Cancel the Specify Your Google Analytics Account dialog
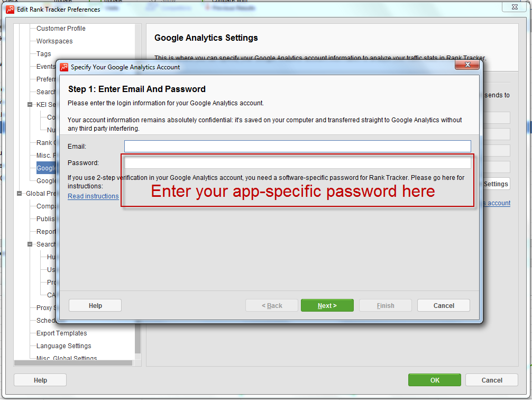 click(x=444, y=306)
